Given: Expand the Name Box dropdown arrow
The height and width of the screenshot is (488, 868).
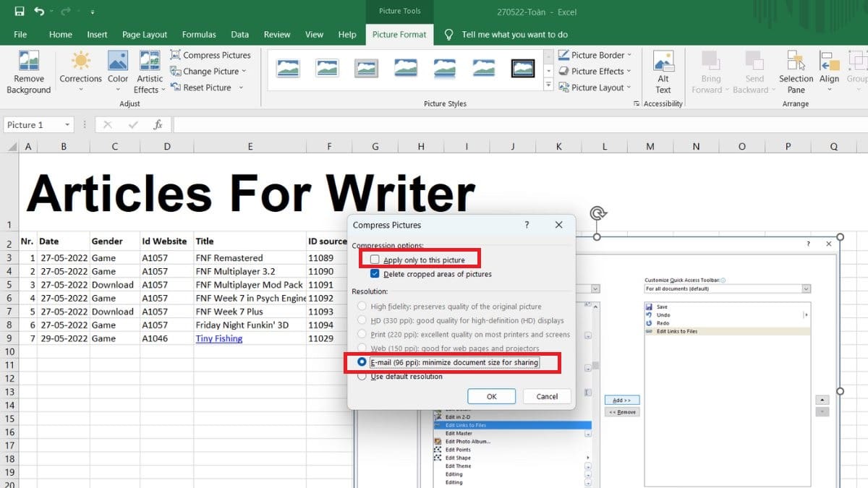Looking at the screenshot, I should (67, 125).
